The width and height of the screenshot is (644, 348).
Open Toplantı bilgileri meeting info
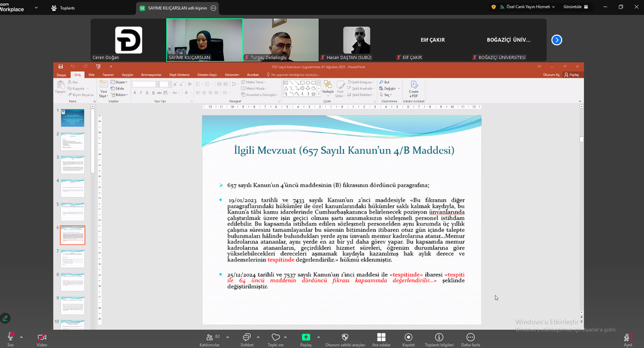tap(439, 339)
